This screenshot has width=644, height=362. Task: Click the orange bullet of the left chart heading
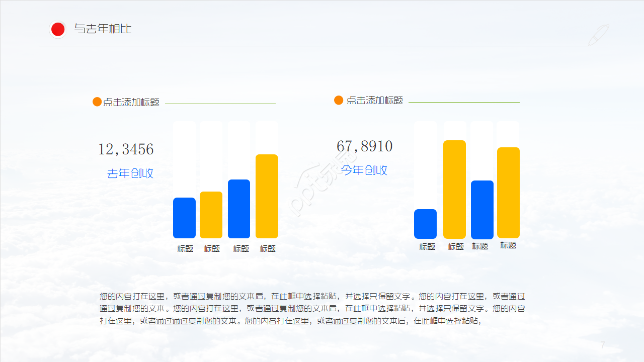(97, 102)
